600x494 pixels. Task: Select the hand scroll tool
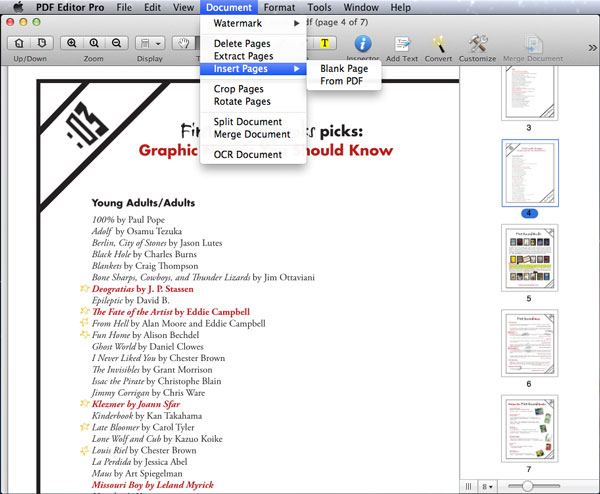(x=184, y=43)
